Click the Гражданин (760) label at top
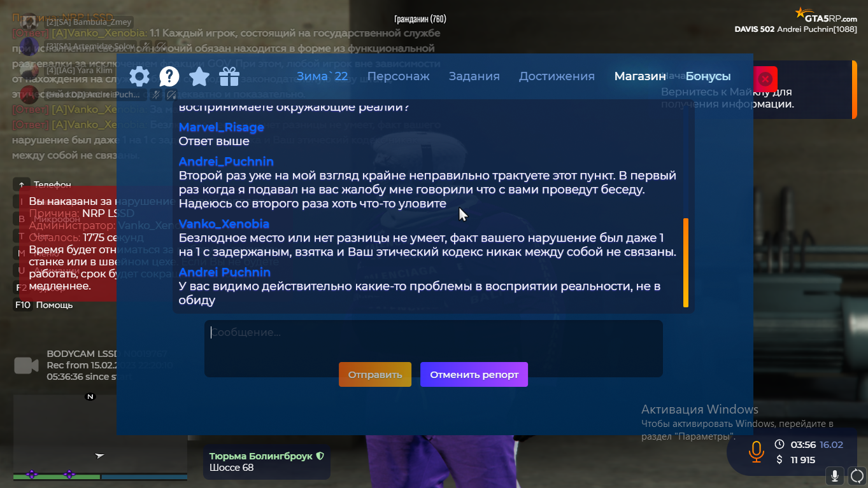This screenshot has width=868, height=488. (x=420, y=19)
